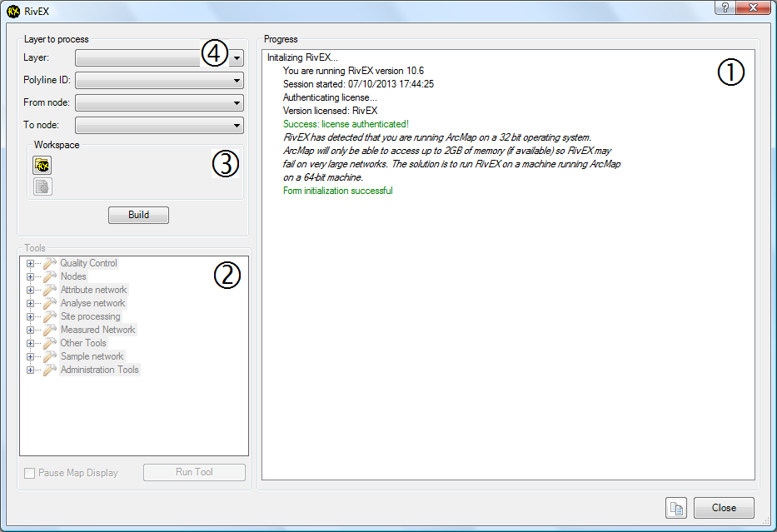Click 'Form initialization successful' log line
Image resolution: width=777 pixels, height=532 pixels.
pyautogui.click(x=338, y=191)
